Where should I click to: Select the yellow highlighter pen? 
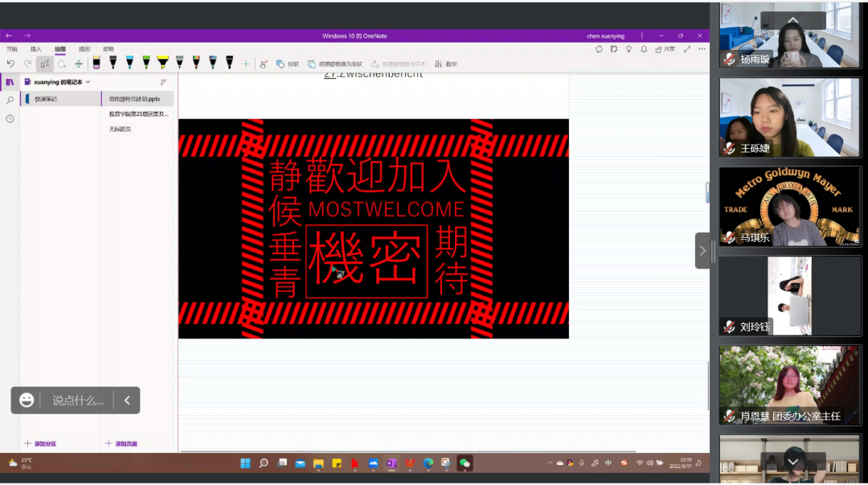162,63
